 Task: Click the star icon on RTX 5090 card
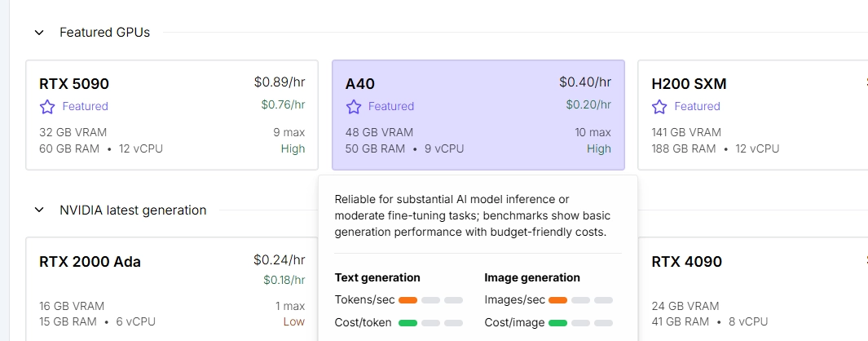point(47,106)
